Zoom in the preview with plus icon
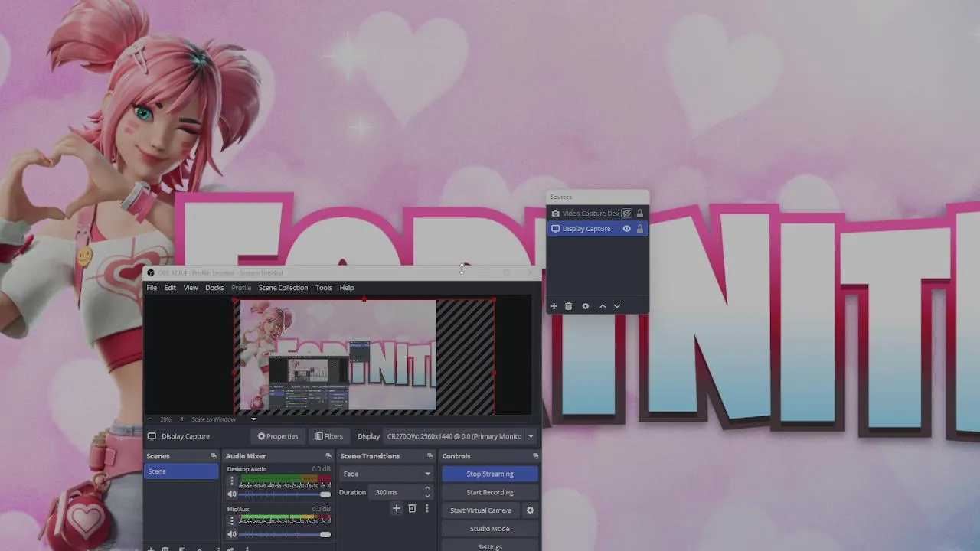Image resolution: width=980 pixels, height=551 pixels. click(181, 419)
